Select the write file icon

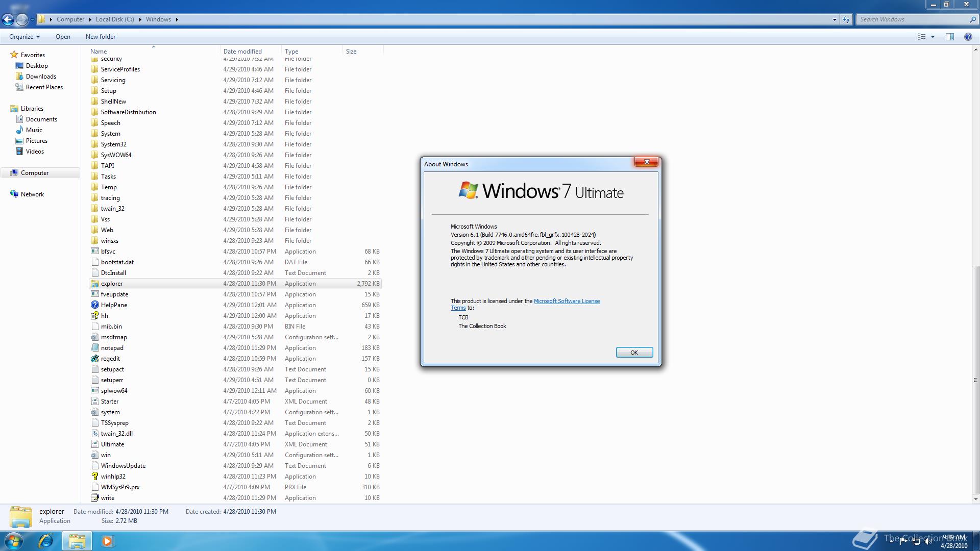click(95, 498)
